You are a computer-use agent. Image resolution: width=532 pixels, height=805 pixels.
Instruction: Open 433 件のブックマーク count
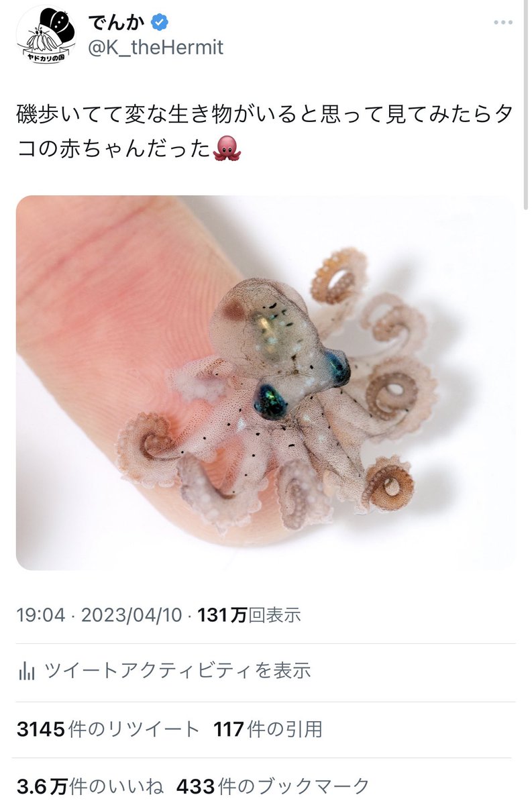pos(273,786)
